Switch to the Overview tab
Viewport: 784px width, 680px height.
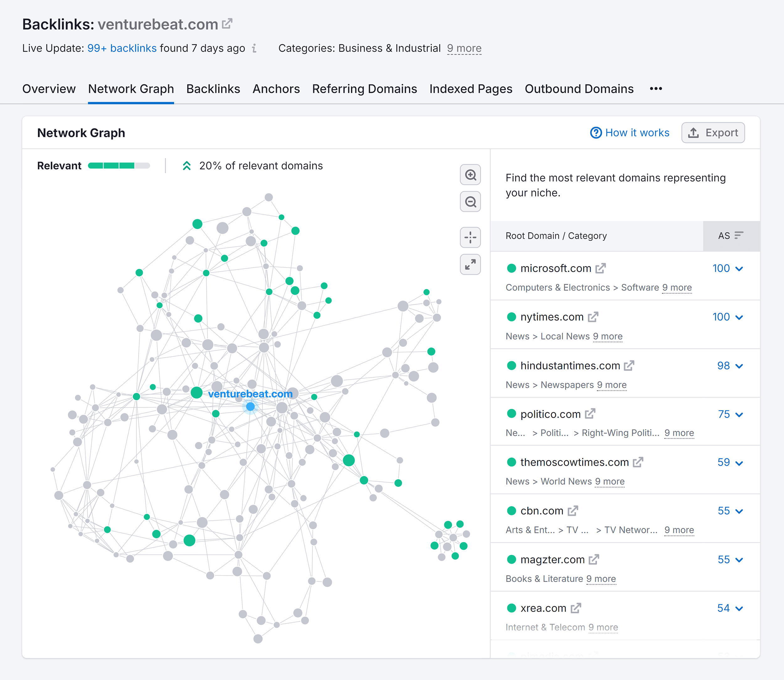click(49, 88)
